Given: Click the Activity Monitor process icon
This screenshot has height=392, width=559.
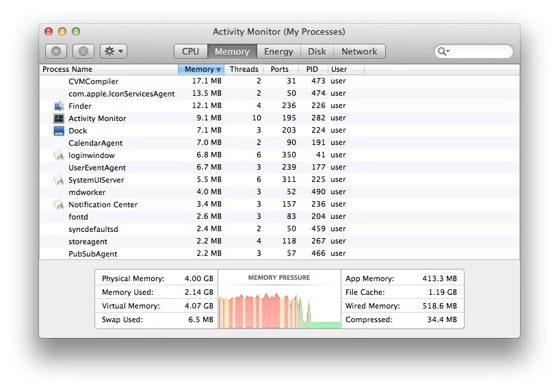Looking at the screenshot, I should click(59, 118).
